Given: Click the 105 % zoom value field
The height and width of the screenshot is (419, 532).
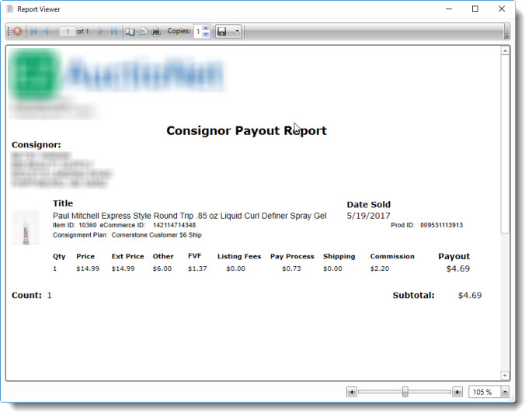Looking at the screenshot, I should tap(485, 392).
